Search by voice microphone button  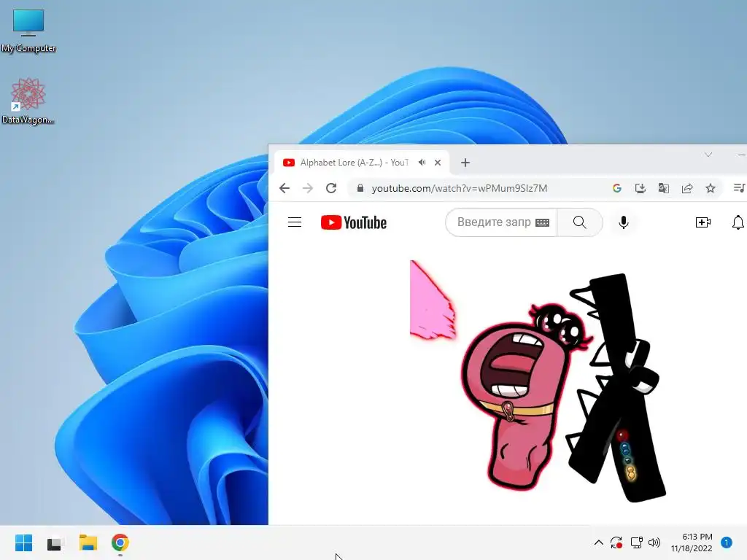pos(624,222)
